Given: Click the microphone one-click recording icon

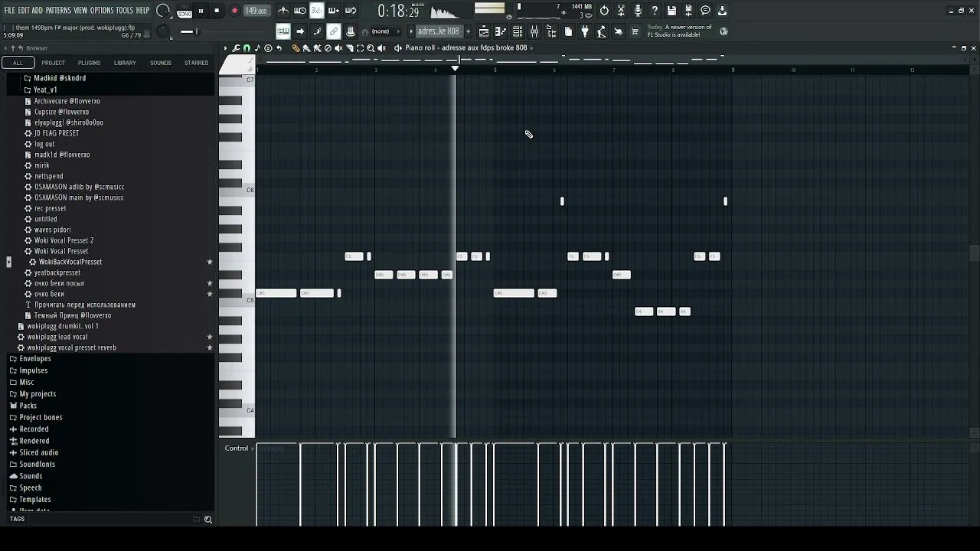Looking at the screenshot, I should tap(638, 11).
